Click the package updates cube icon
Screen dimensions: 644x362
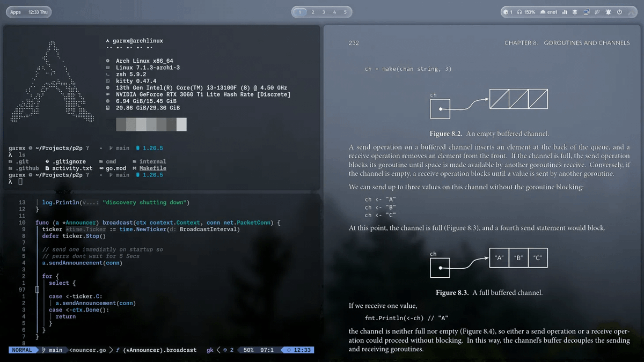click(506, 12)
